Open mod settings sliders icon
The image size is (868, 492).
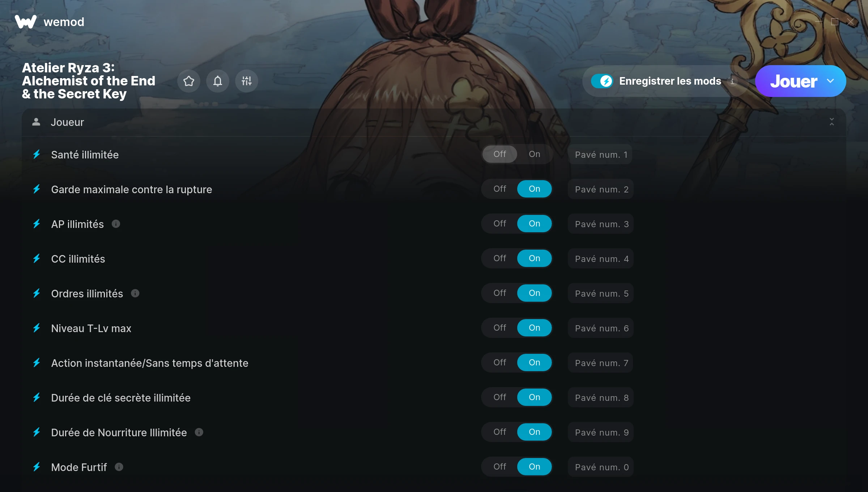coord(247,81)
